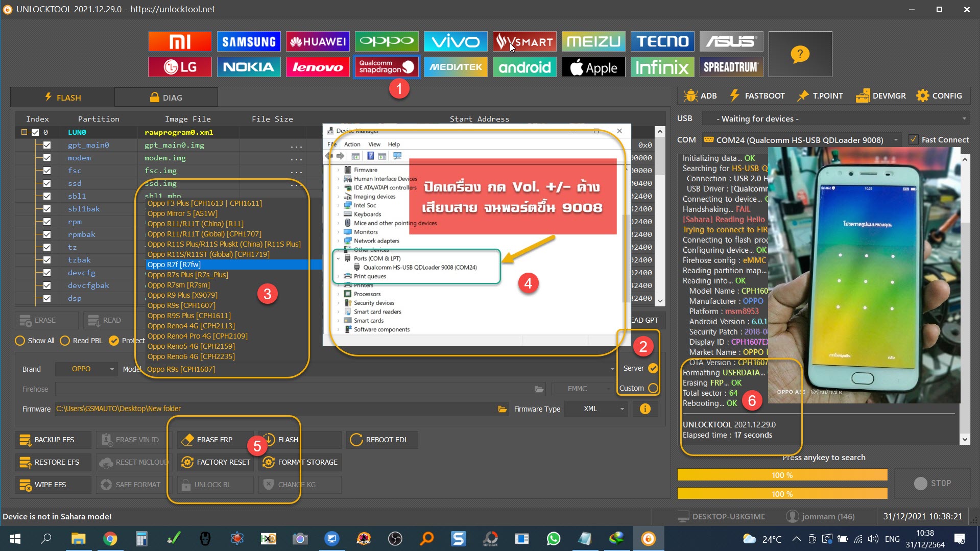Collapse the LUN0 tree node
980x551 pixels.
click(x=24, y=132)
